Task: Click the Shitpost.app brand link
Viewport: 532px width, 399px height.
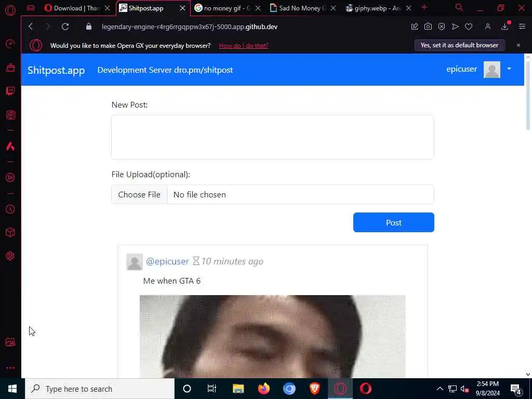Action: [56, 70]
